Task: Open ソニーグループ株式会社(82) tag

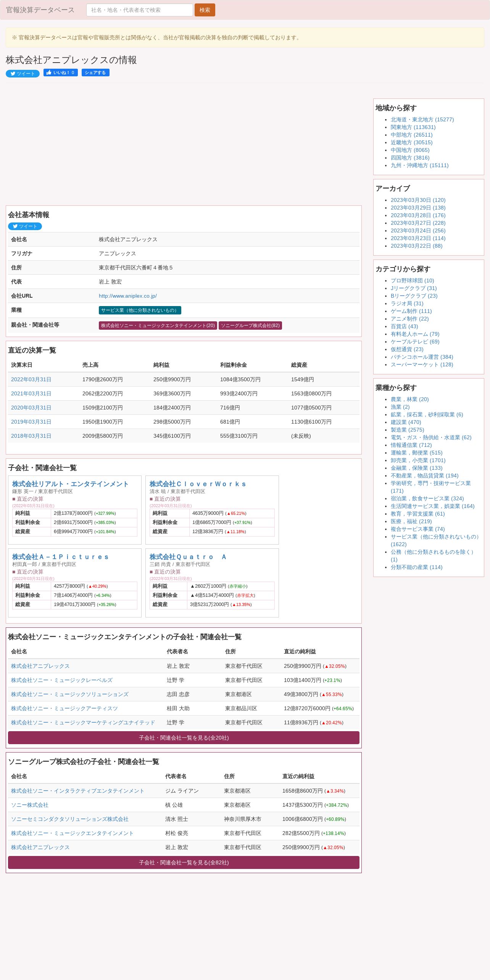Action: 250,326
